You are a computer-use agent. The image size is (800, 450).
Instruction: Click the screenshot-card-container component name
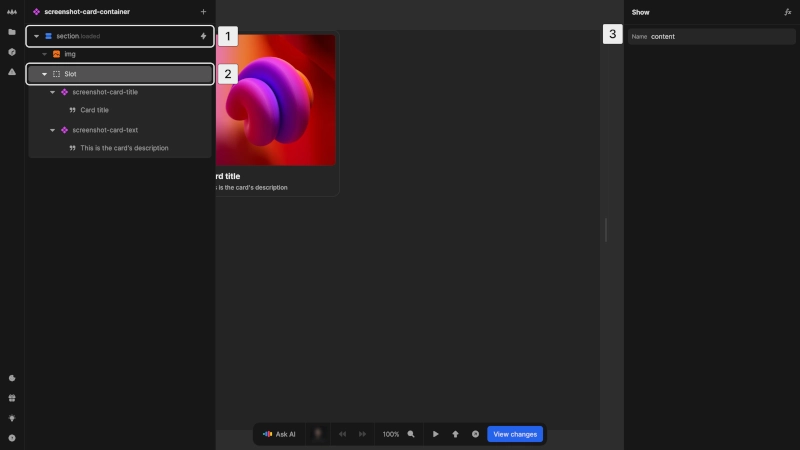(x=87, y=12)
